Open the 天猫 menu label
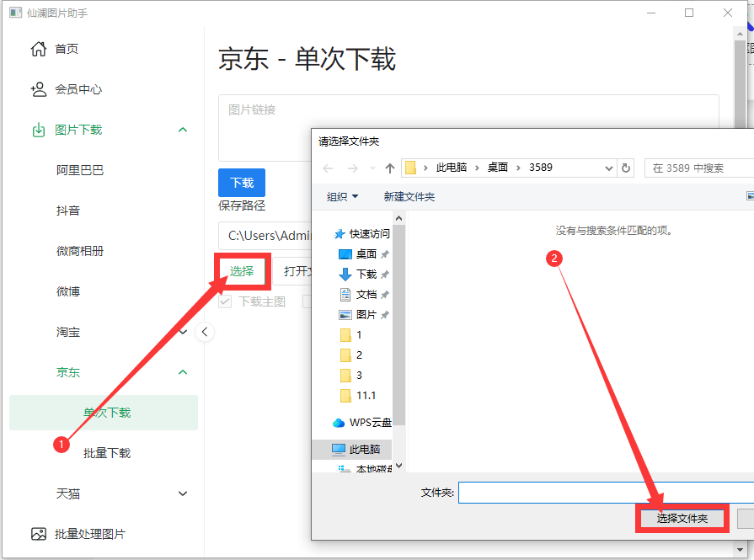This screenshot has height=560, width=754. pos(67,493)
